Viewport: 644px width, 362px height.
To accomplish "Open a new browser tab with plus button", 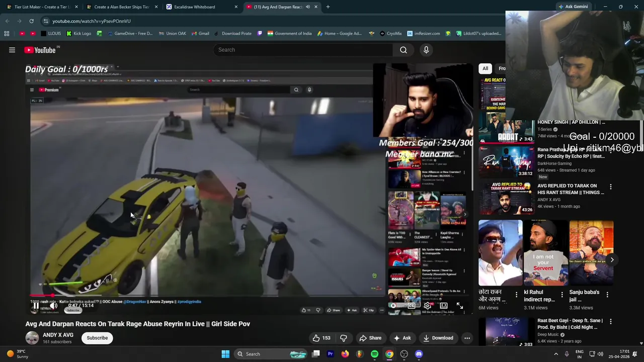I will pyautogui.click(x=328, y=7).
